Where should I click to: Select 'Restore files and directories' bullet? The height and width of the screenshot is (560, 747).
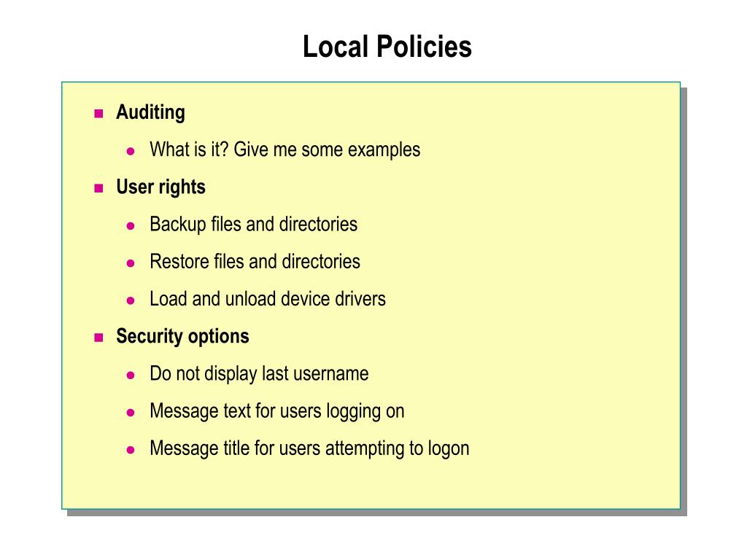click(x=255, y=262)
